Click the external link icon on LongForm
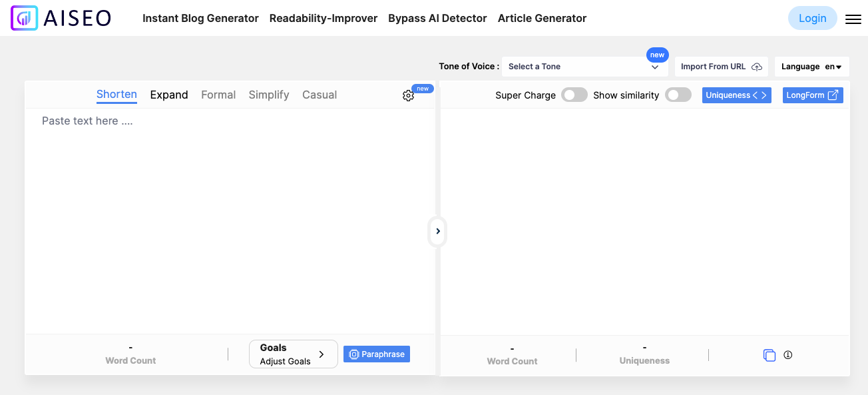The height and width of the screenshot is (395, 868). (x=833, y=95)
